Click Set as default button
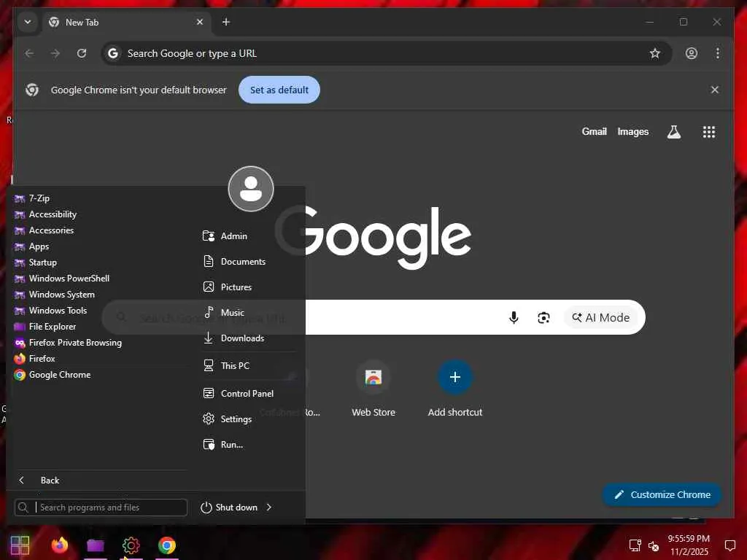This screenshot has height=560, width=747. point(279,90)
